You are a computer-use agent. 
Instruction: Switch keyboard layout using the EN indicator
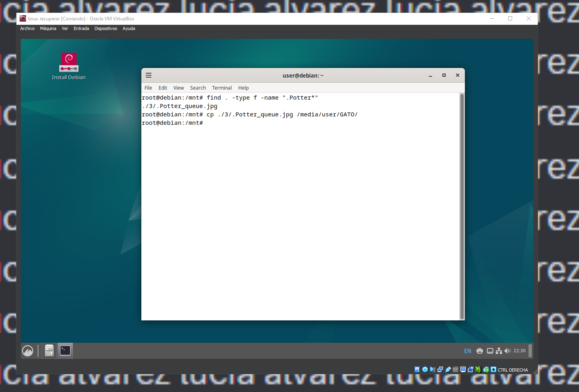467,350
